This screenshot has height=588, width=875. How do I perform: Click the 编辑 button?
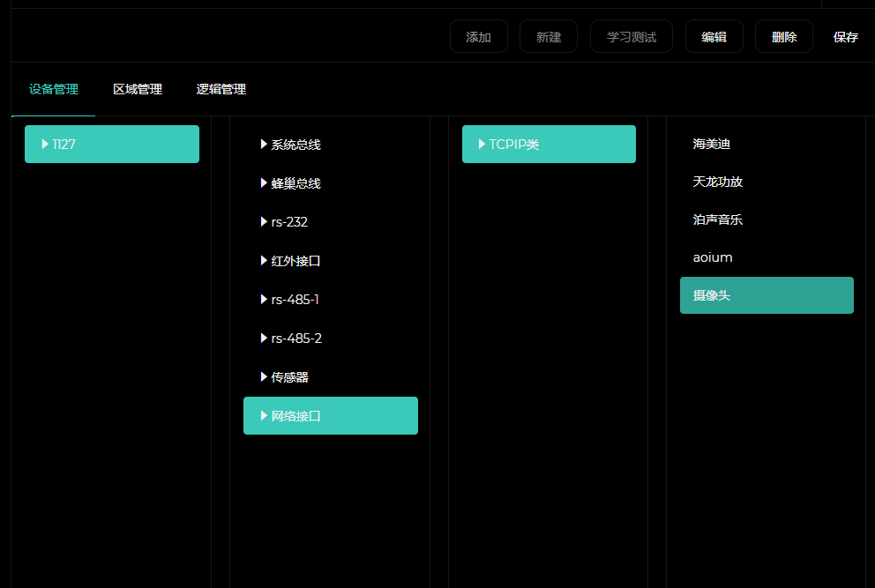click(x=714, y=37)
